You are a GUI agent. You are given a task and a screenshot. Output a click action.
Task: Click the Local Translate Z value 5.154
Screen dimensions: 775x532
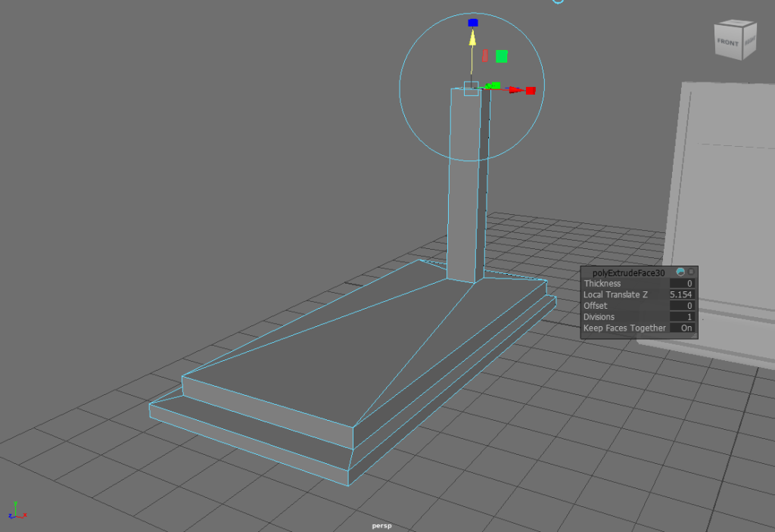(x=682, y=294)
